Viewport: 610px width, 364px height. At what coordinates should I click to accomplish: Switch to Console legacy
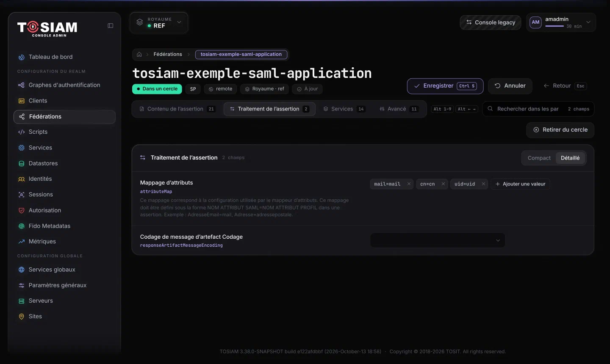(x=491, y=22)
